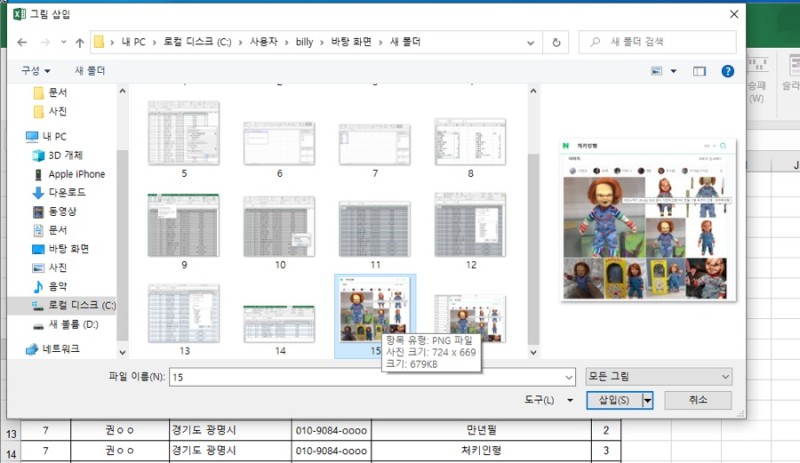Image resolution: width=800 pixels, height=463 pixels.
Task: Select 문서 folder under quick access
Action: coord(50,92)
